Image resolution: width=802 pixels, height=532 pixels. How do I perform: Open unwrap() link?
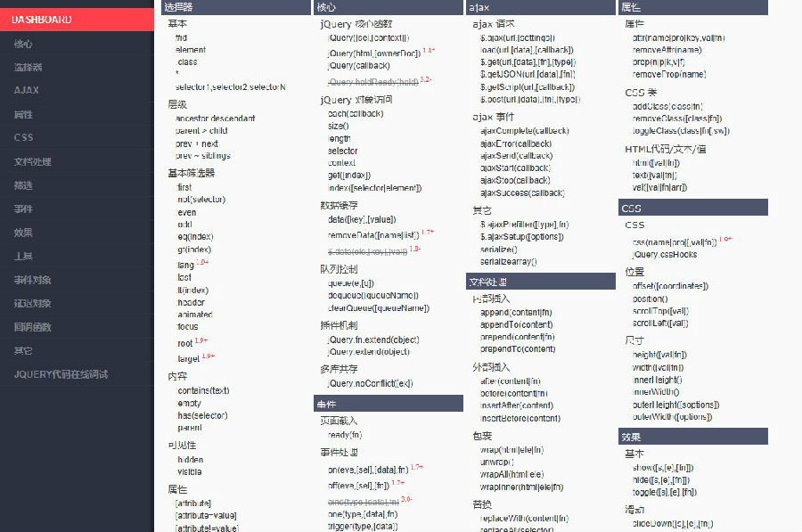pyautogui.click(x=496, y=462)
